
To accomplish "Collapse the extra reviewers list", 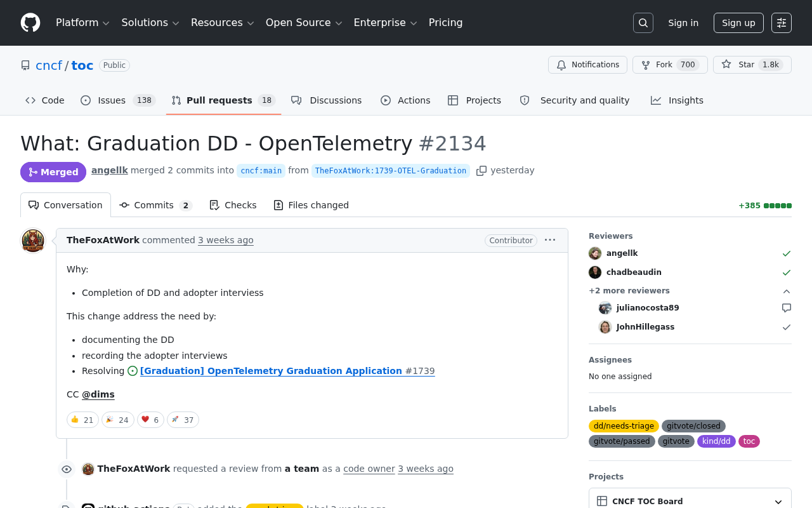I will pos(787,291).
